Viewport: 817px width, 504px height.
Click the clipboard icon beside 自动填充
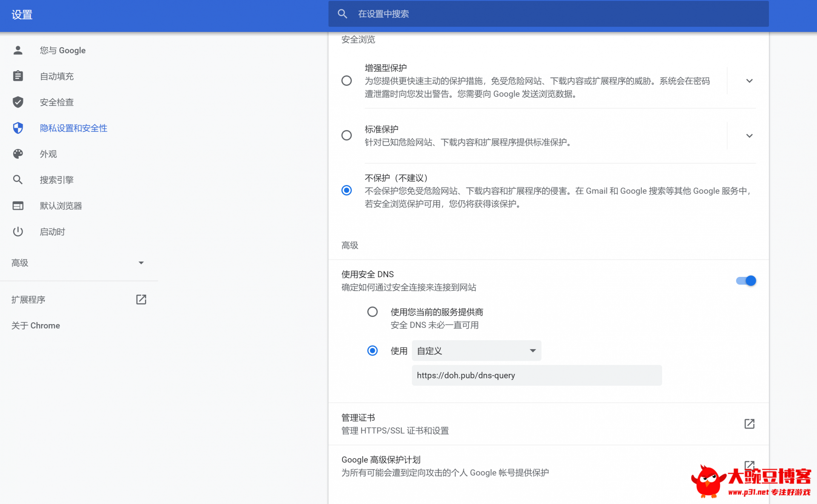tap(18, 76)
